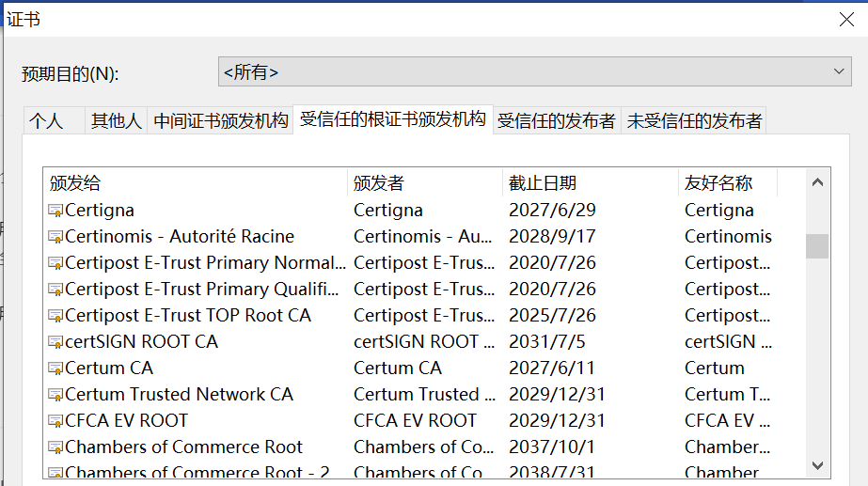The image size is (868, 486).
Task: Sort by the 颁发者 column header
Action: 425,182
